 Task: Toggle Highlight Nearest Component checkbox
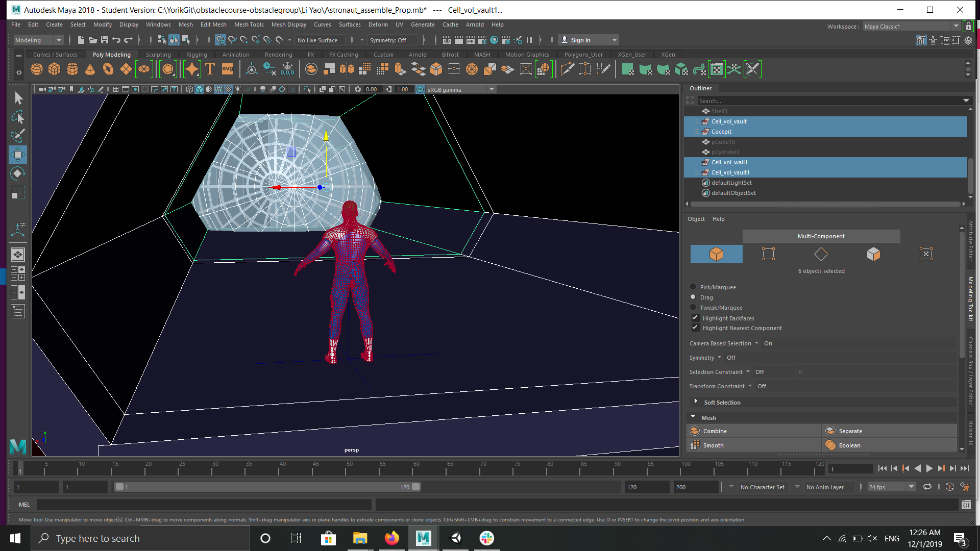(x=695, y=328)
